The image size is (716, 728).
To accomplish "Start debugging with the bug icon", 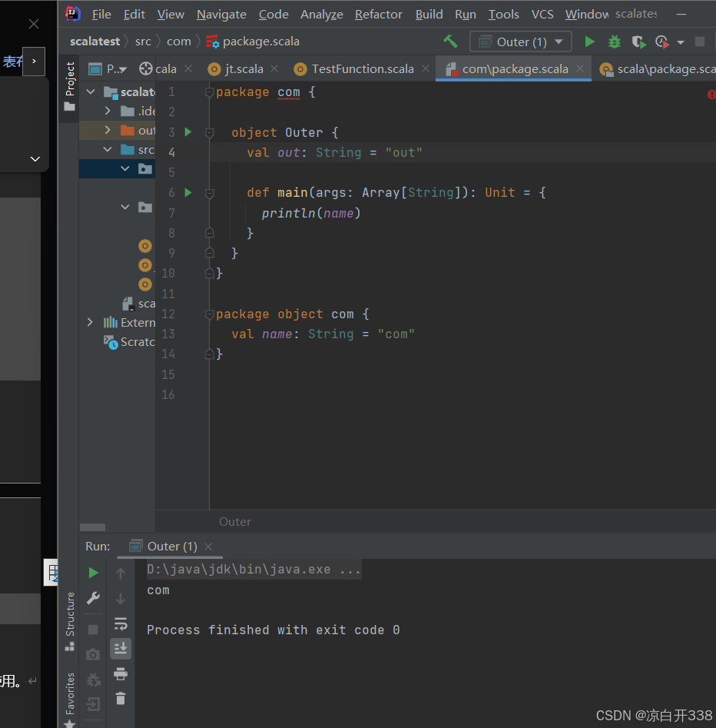I will [614, 42].
